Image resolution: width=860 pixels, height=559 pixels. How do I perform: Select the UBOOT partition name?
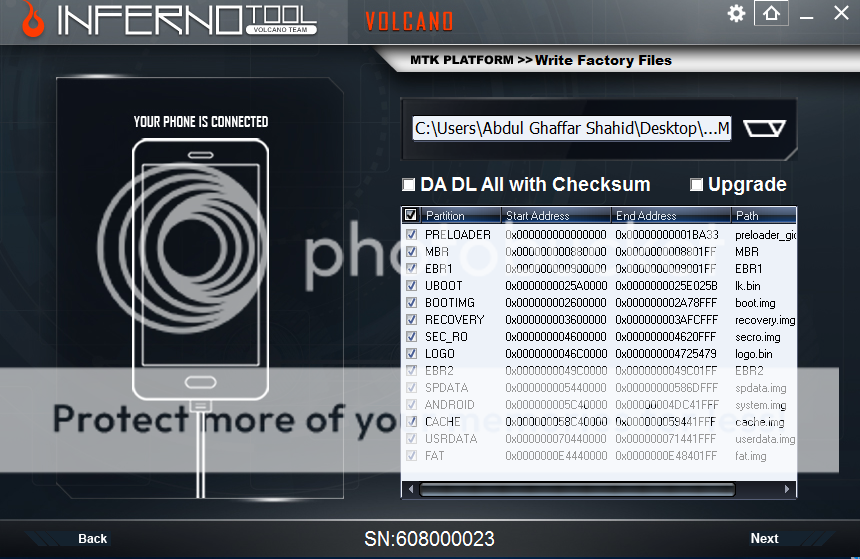coord(444,286)
